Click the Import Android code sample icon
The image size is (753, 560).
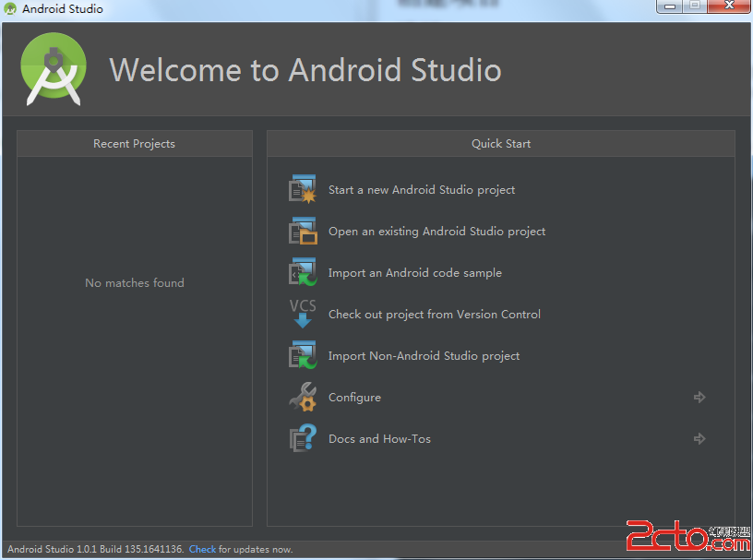point(303,272)
